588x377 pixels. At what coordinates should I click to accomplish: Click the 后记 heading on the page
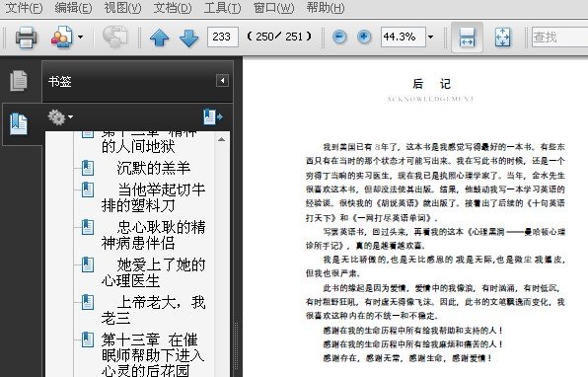[431, 84]
